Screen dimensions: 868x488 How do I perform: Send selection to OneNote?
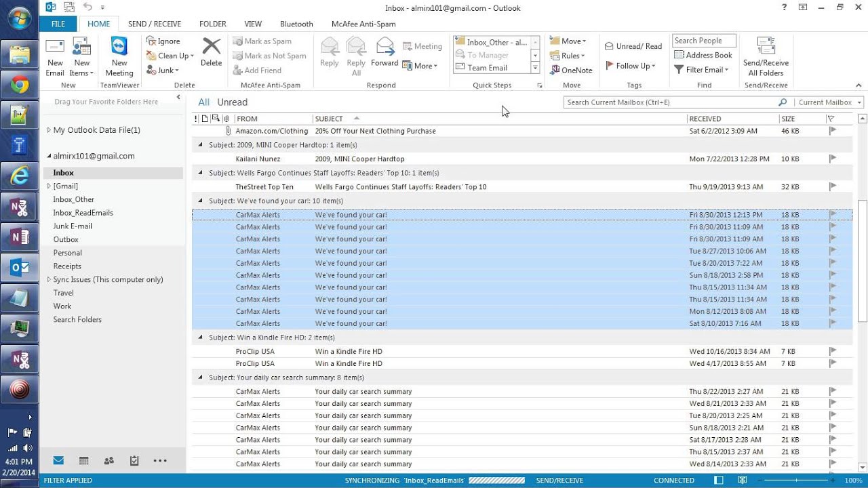coord(571,70)
